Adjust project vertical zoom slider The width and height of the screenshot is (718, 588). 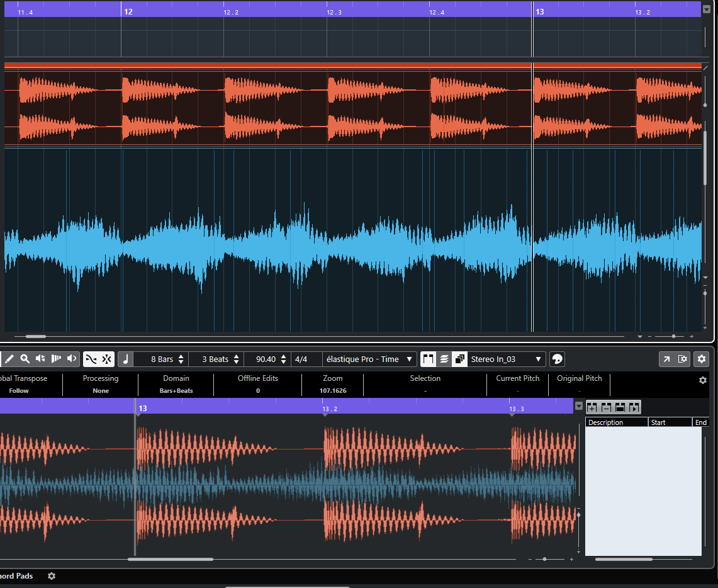coord(705,293)
